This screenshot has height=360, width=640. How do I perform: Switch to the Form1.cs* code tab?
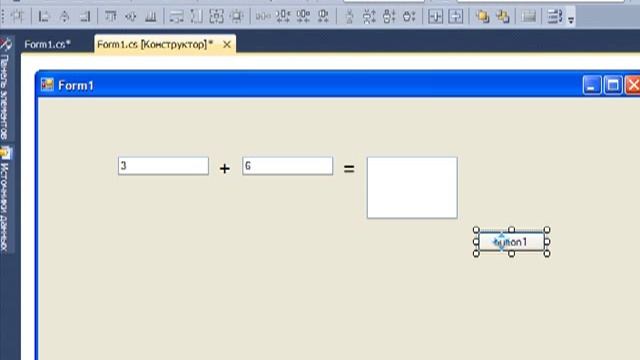pos(47,44)
